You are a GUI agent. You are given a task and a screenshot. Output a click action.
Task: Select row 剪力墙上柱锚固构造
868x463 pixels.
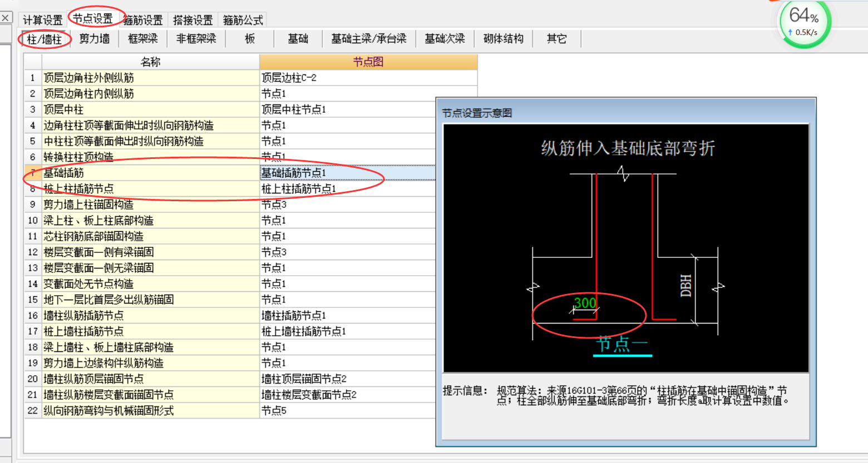[150, 205]
